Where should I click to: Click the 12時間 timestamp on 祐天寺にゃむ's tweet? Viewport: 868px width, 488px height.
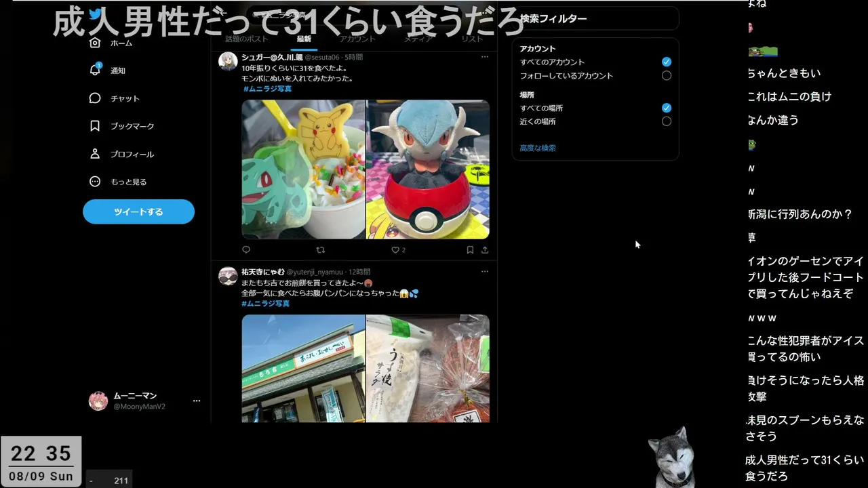point(359,272)
